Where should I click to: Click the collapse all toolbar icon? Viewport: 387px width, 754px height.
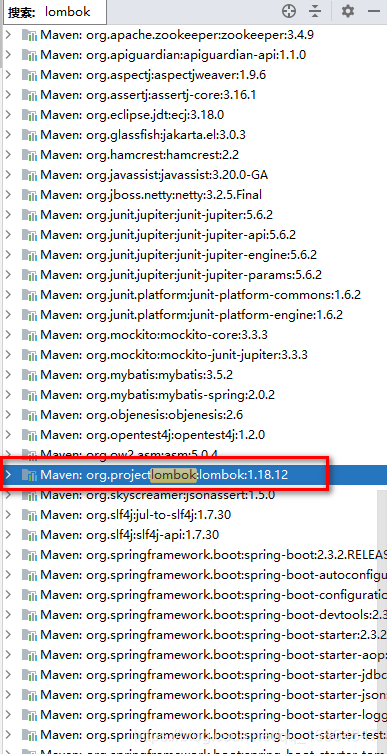click(315, 11)
